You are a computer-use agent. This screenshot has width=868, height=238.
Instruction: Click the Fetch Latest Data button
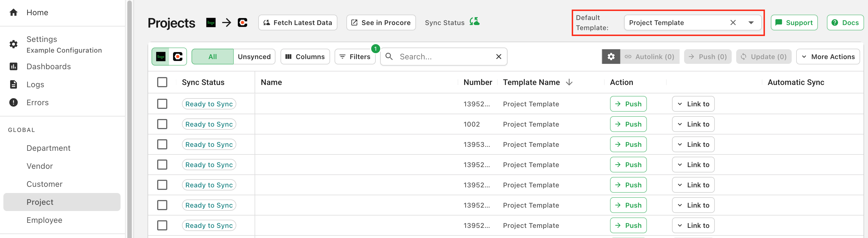(297, 23)
